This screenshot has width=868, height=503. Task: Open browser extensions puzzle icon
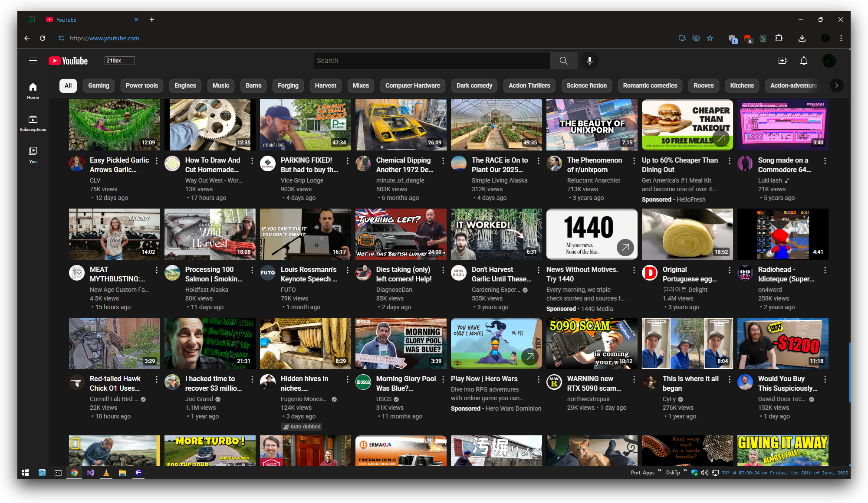[x=779, y=38]
